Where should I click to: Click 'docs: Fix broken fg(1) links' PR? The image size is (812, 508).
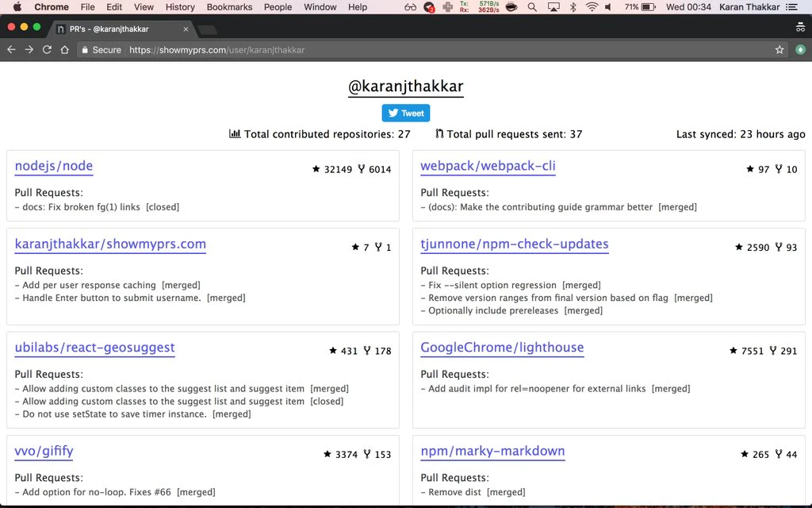point(81,207)
